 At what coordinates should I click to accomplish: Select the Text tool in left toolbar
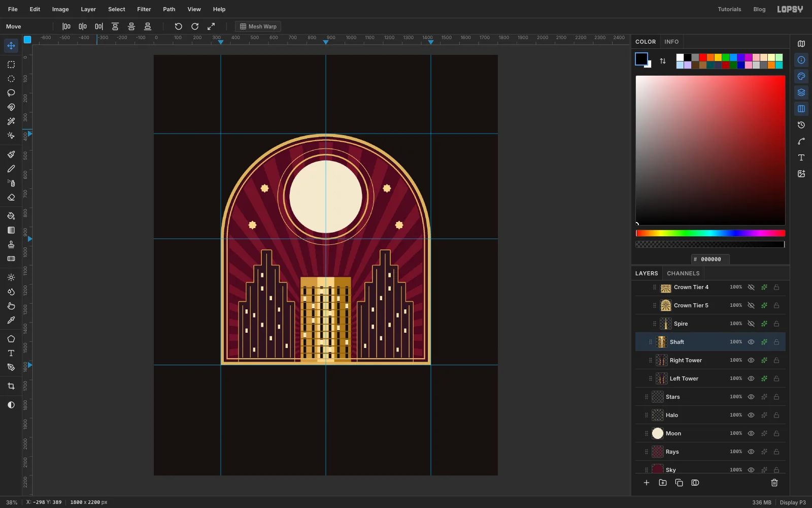(x=11, y=353)
